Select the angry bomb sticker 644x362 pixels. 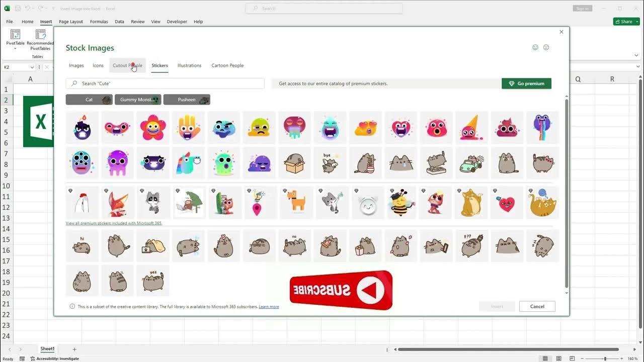pos(82,128)
